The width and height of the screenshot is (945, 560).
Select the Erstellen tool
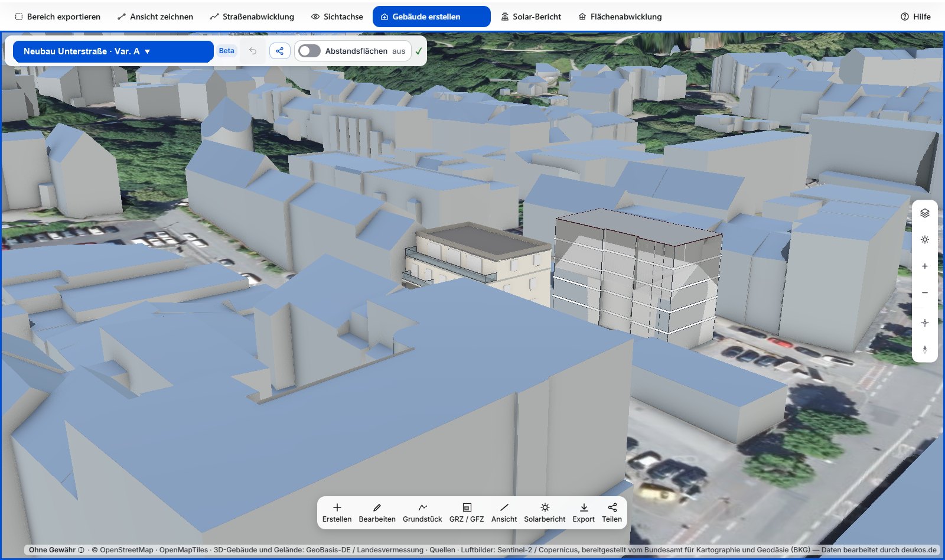tap(337, 513)
